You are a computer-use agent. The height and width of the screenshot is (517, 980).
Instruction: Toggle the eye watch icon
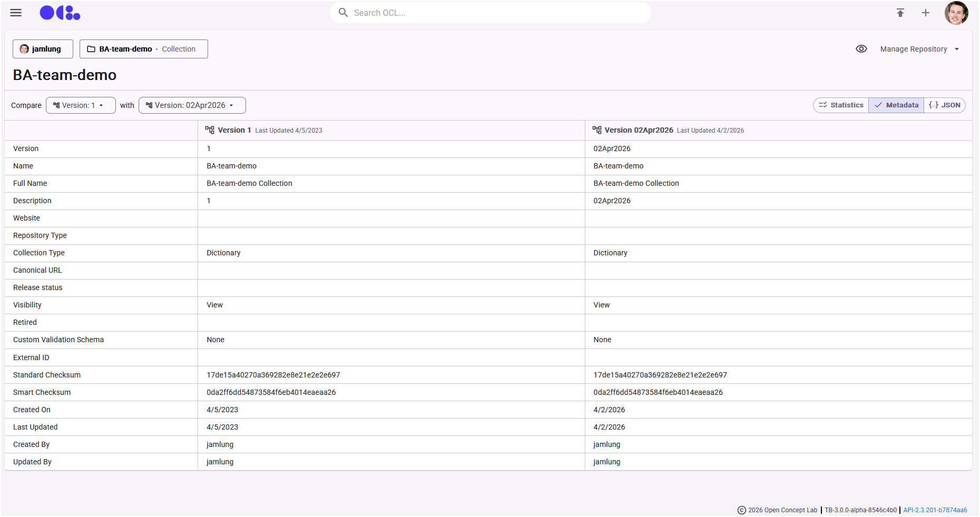pyautogui.click(x=861, y=49)
